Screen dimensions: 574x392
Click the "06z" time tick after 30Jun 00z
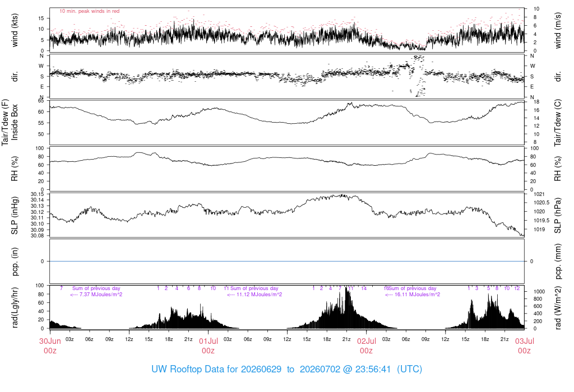click(x=89, y=339)
